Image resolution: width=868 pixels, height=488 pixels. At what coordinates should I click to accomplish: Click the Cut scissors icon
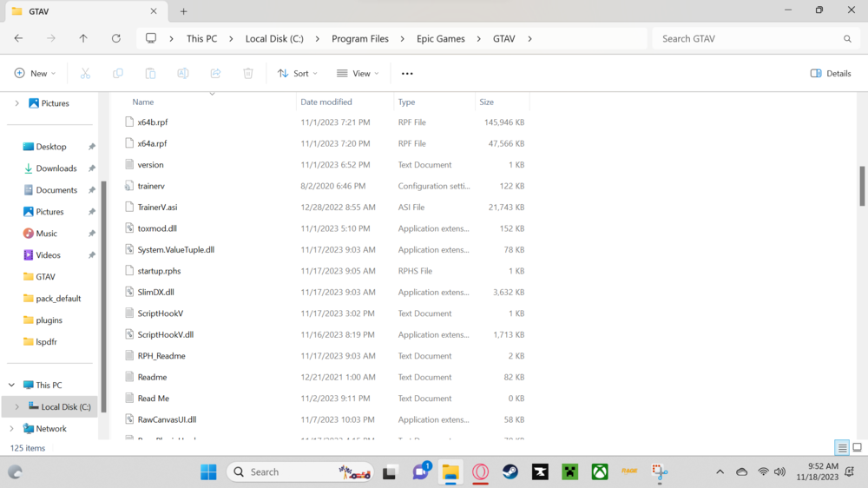pyautogui.click(x=85, y=73)
